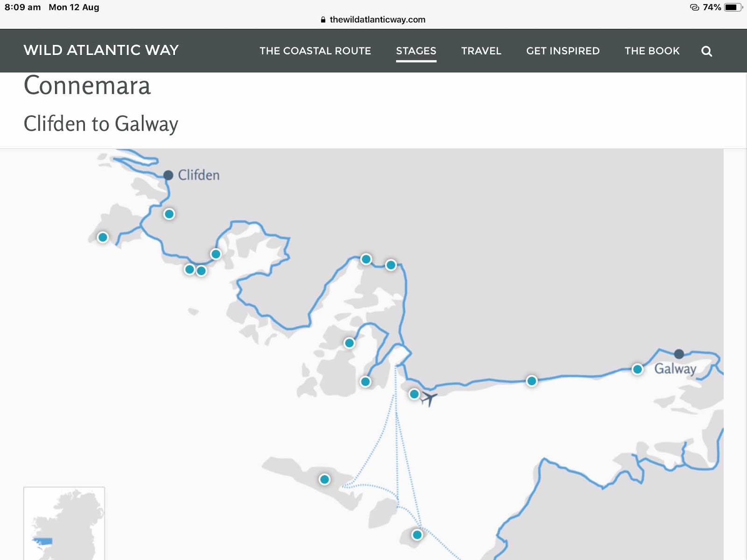Select the teal marker just left of the Galway label

[637, 370]
